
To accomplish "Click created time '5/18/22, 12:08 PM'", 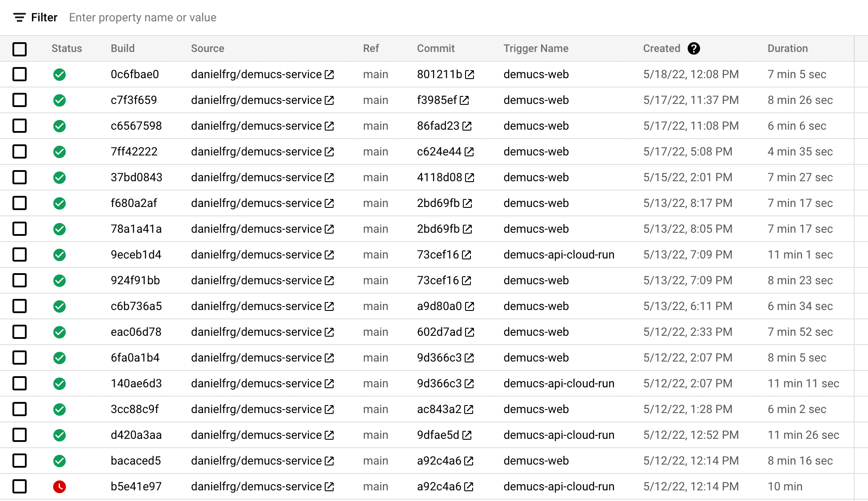I will pos(691,74).
